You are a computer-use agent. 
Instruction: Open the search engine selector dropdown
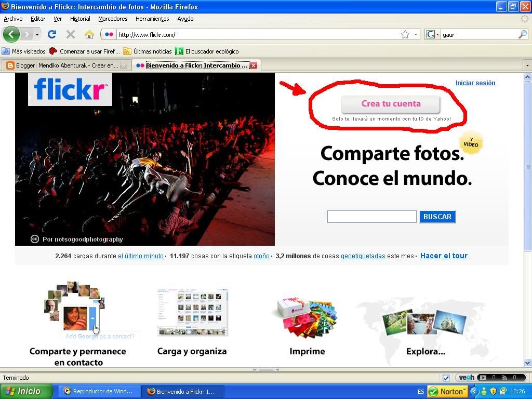click(x=432, y=35)
